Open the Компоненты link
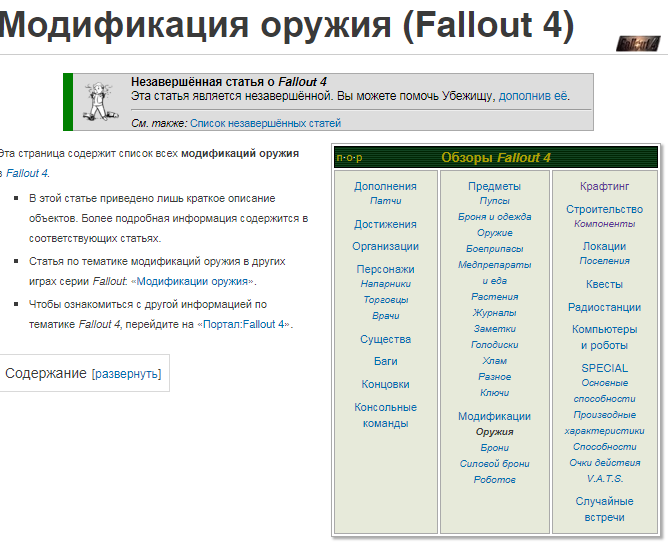The image size is (668, 550). tap(604, 224)
